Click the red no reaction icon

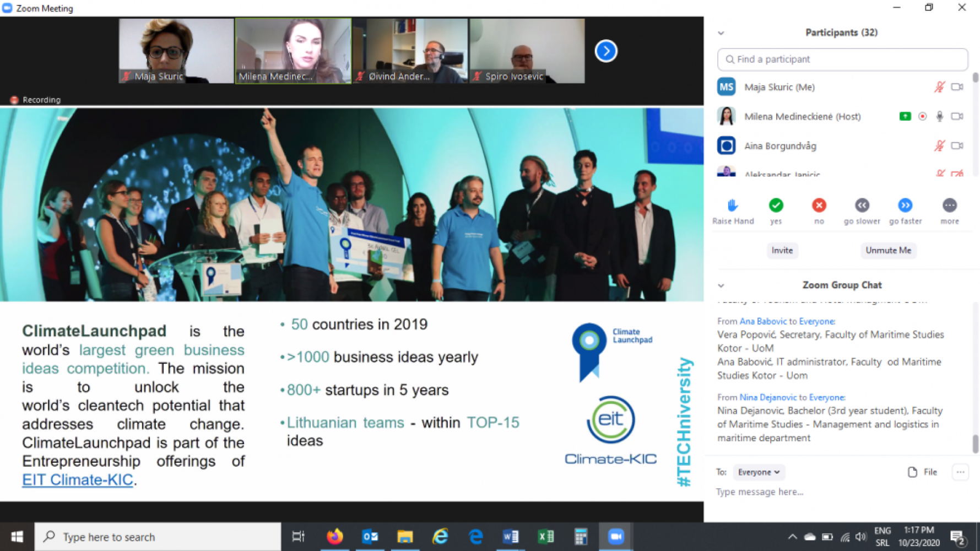[x=819, y=206]
